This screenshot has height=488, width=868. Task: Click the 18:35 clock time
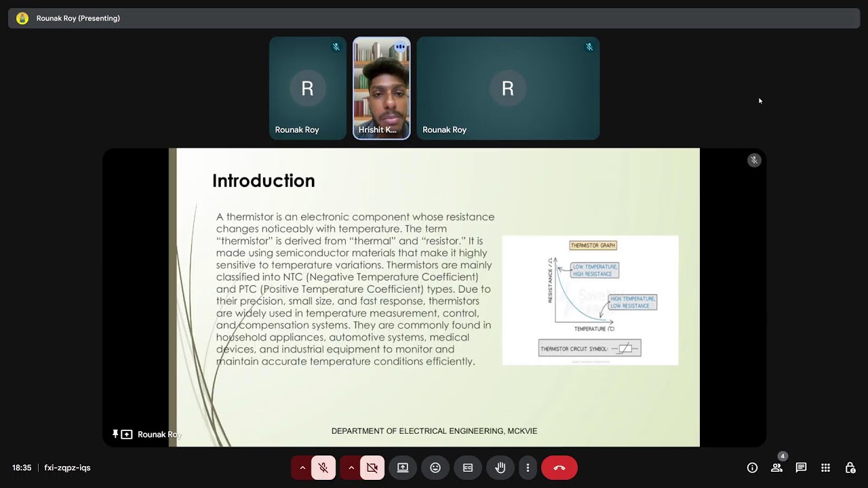[22, 468]
